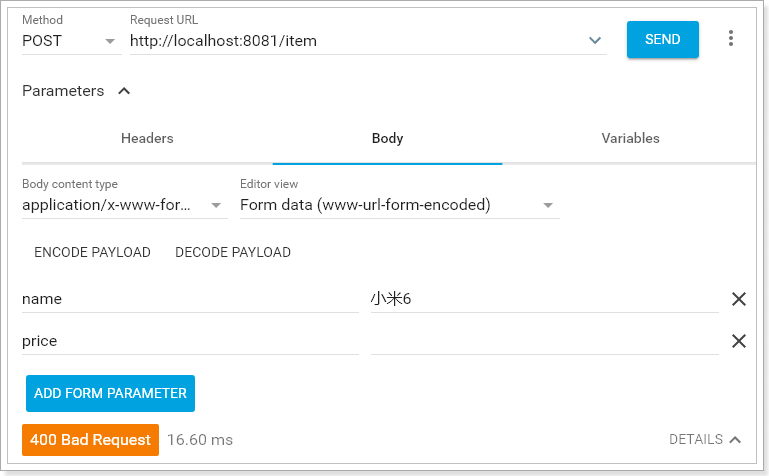Image resolution: width=769 pixels, height=476 pixels.
Task: Focus the empty price value field
Action: point(544,341)
